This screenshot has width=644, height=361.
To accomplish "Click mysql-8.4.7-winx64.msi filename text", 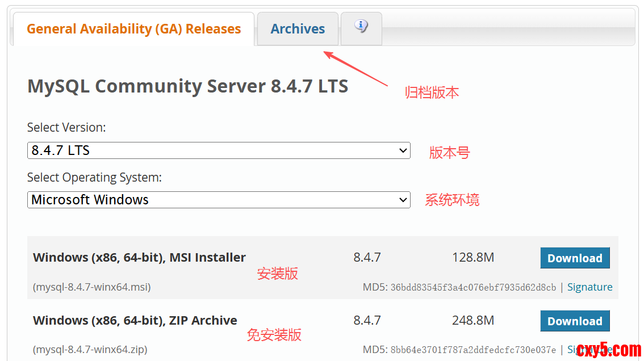I will tap(91, 287).
